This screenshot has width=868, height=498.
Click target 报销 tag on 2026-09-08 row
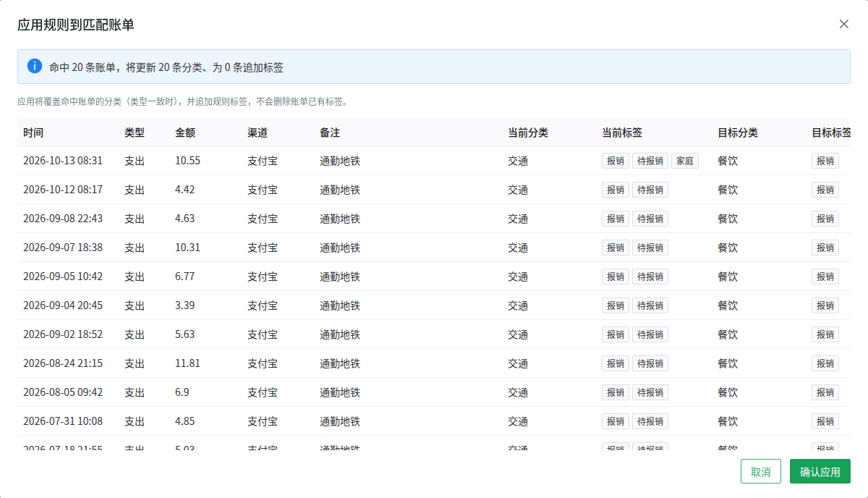825,219
